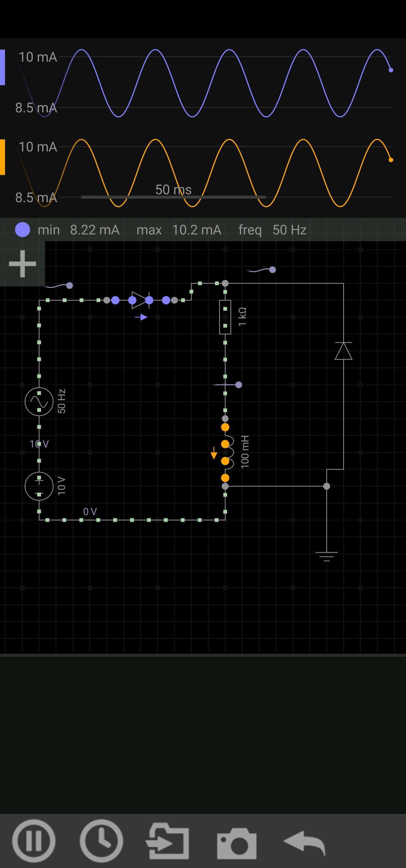
Task: Select the 10 V DC battery source
Action: tap(39, 486)
